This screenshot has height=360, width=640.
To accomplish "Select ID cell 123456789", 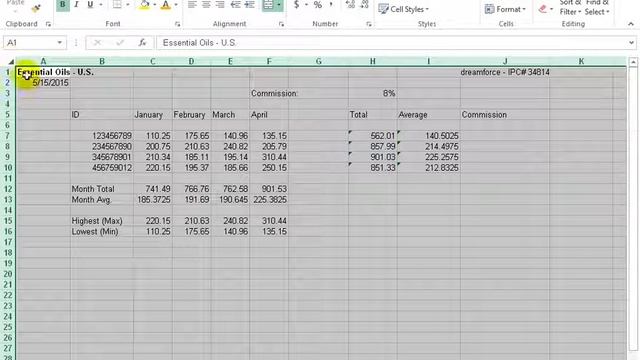I will [x=102, y=136].
